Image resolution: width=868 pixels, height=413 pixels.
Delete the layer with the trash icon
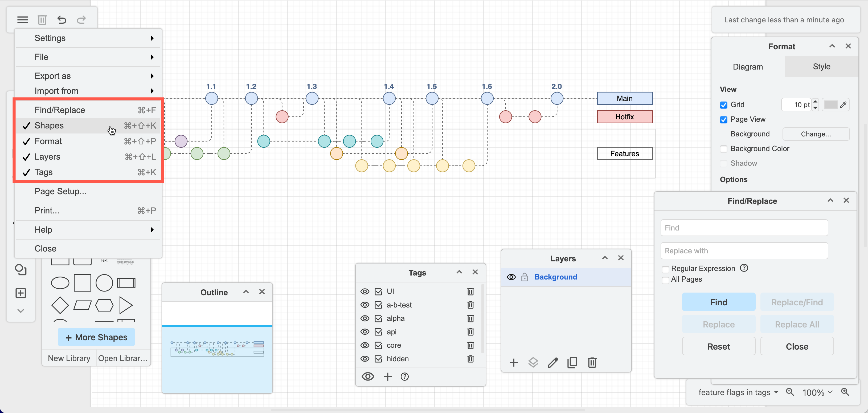coord(592,362)
